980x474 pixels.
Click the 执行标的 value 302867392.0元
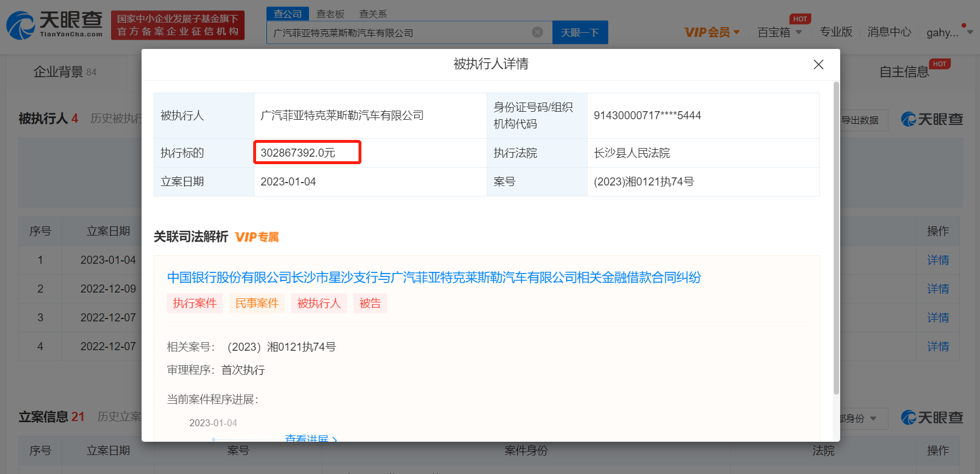pyautogui.click(x=298, y=153)
